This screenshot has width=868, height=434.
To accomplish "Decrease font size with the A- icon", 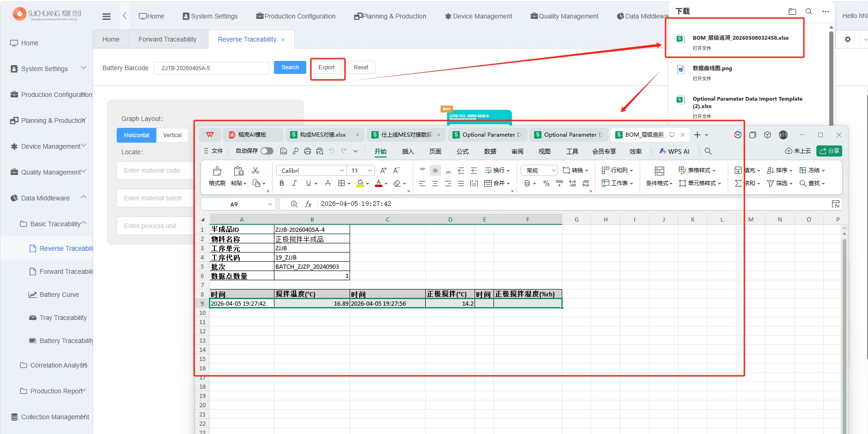I will tap(396, 170).
